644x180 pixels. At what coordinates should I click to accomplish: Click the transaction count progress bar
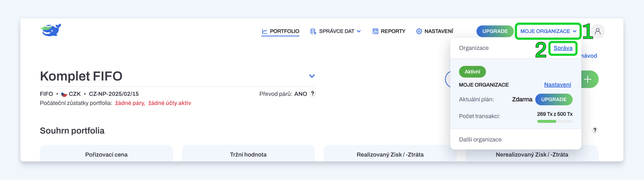click(x=555, y=121)
